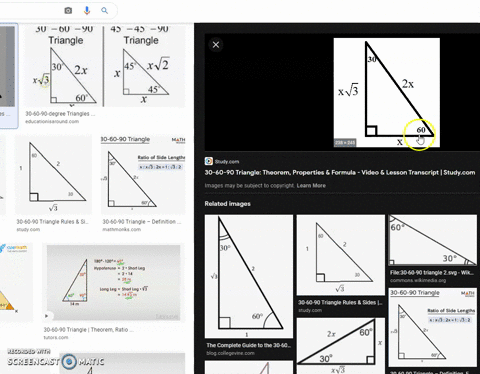Click the Learn More copyright link
480x374 pixels.
coord(311,186)
